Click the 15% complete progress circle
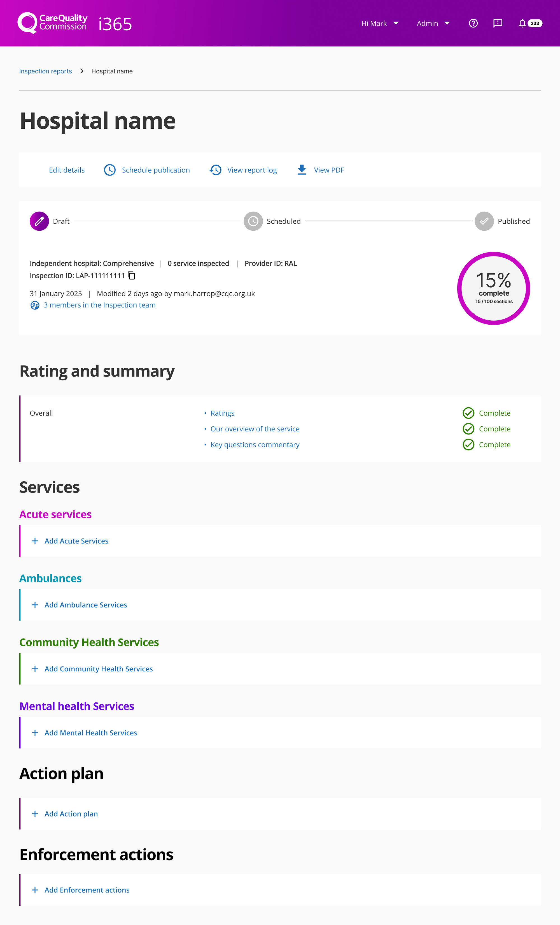This screenshot has width=560, height=925. coord(493,288)
